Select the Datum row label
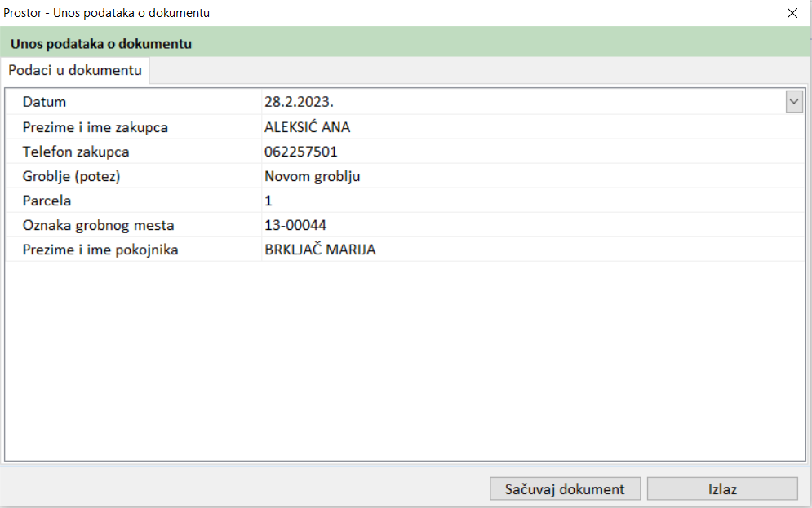Screen dimensions: 812x508 point(45,102)
